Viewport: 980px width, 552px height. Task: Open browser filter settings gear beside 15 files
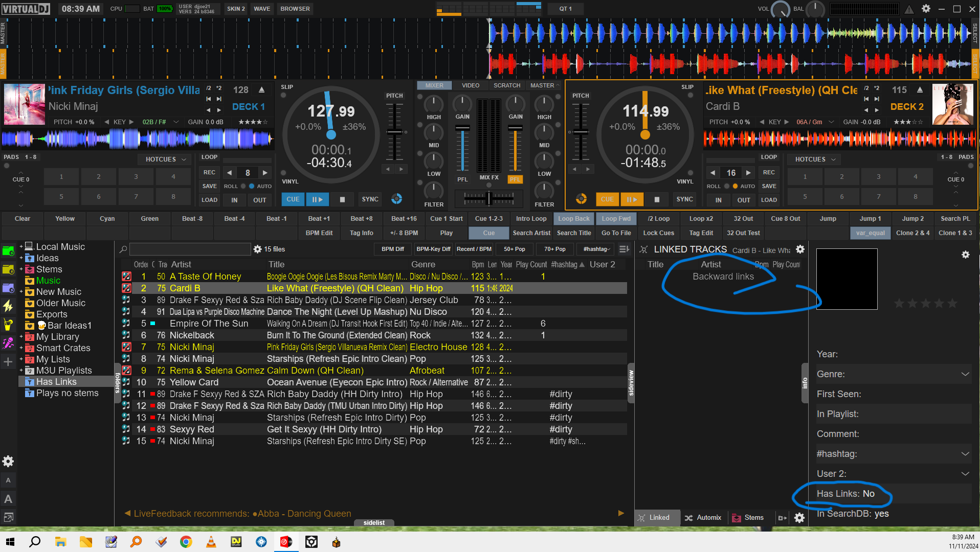click(258, 249)
